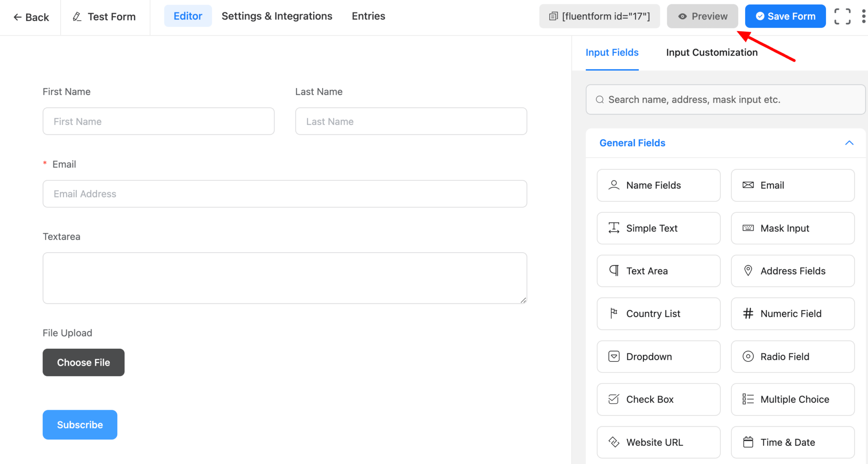868x464 pixels.
Task: Click the field search box
Action: pyautogui.click(x=725, y=100)
